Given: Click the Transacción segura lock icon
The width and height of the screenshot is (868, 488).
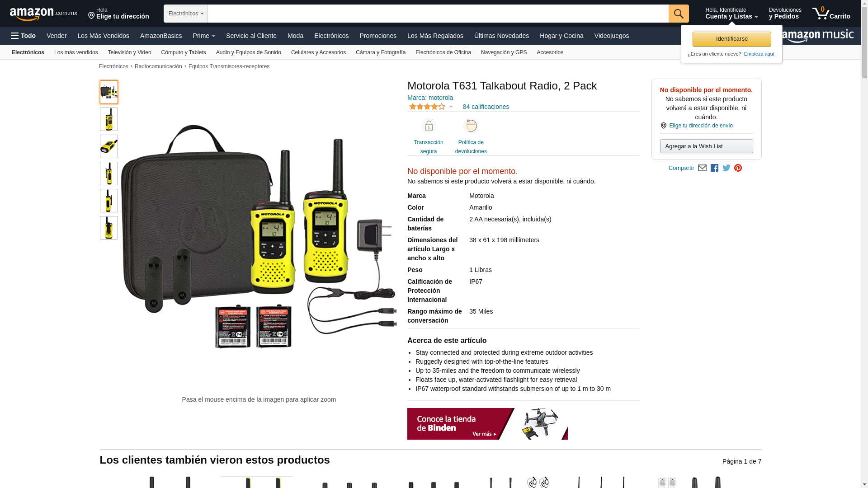Looking at the screenshot, I should point(429,126).
